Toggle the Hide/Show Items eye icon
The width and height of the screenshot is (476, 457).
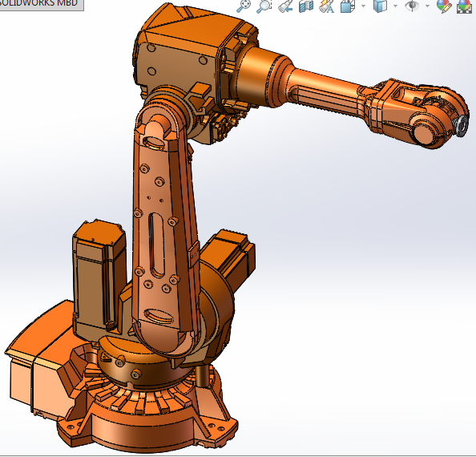pyautogui.click(x=412, y=6)
